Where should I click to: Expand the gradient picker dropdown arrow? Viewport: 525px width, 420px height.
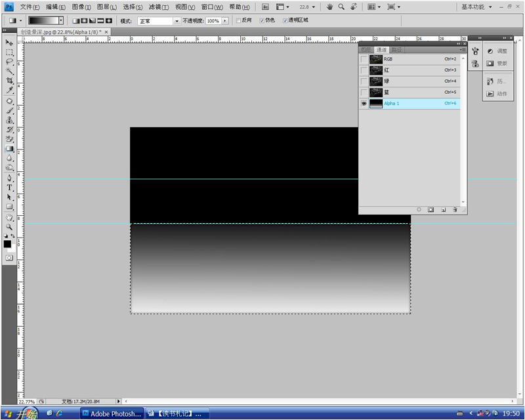pyautogui.click(x=61, y=21)
